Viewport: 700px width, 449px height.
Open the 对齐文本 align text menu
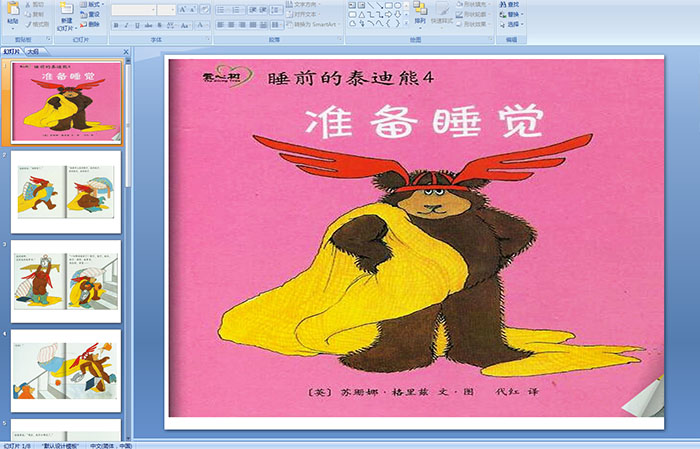tap(303, 14)
